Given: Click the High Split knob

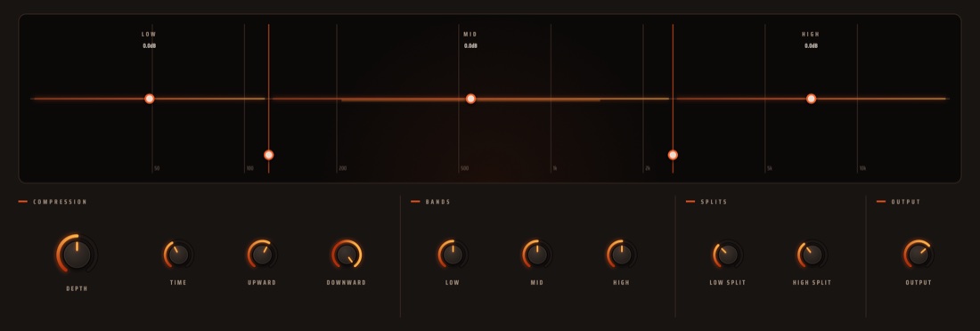Looking at the screenshot, I should (x=812, y=254).
